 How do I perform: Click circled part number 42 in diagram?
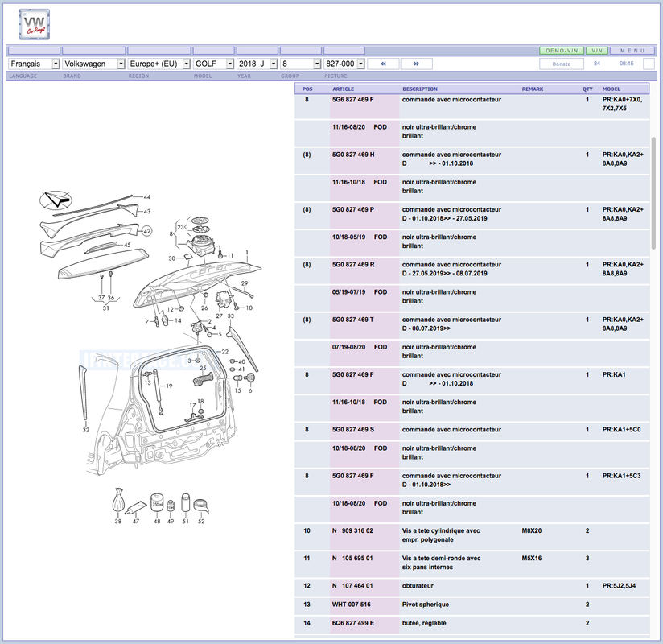146,231
